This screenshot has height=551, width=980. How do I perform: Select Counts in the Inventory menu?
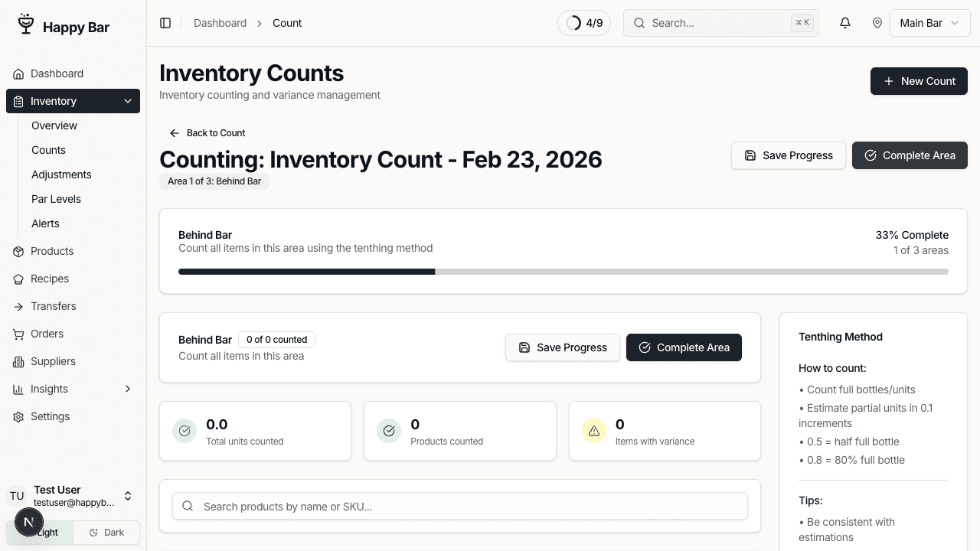[48, 150]
